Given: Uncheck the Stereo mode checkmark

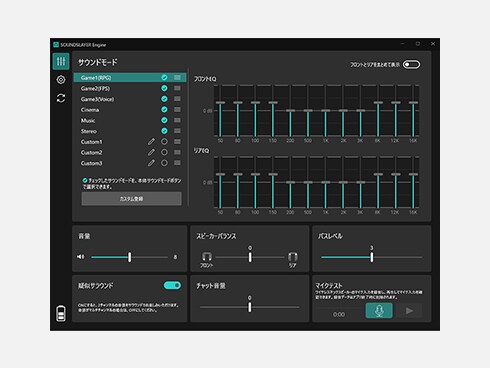Looking at the screenshot, I should (x=164, y=131).
